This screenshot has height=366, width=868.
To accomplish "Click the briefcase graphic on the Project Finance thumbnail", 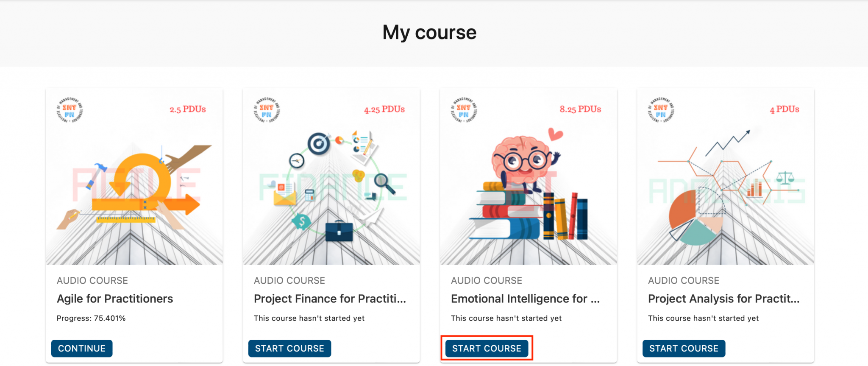I will tap(339, 231).
